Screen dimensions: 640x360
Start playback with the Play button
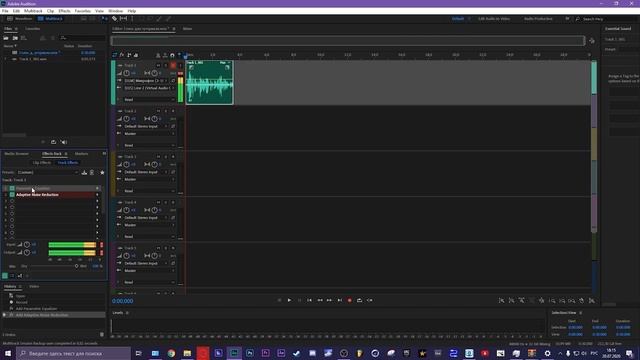click(x=289, y=300)
